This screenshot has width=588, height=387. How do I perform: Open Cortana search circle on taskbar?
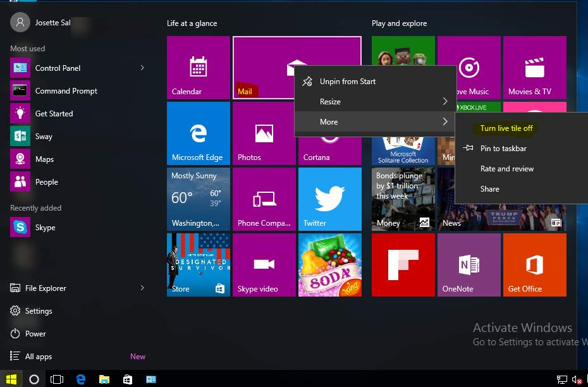click(x=34, y=379)
